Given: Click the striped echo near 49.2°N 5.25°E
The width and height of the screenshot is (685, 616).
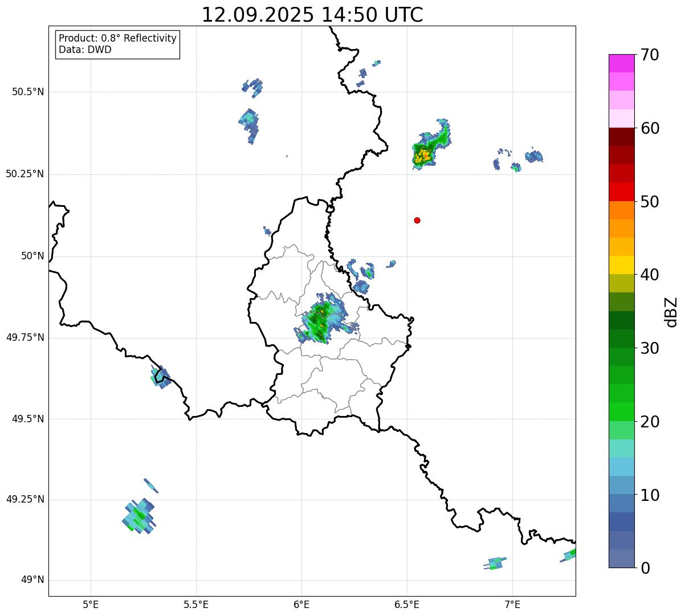Looking at the screenshot, I should click(138, 515).
